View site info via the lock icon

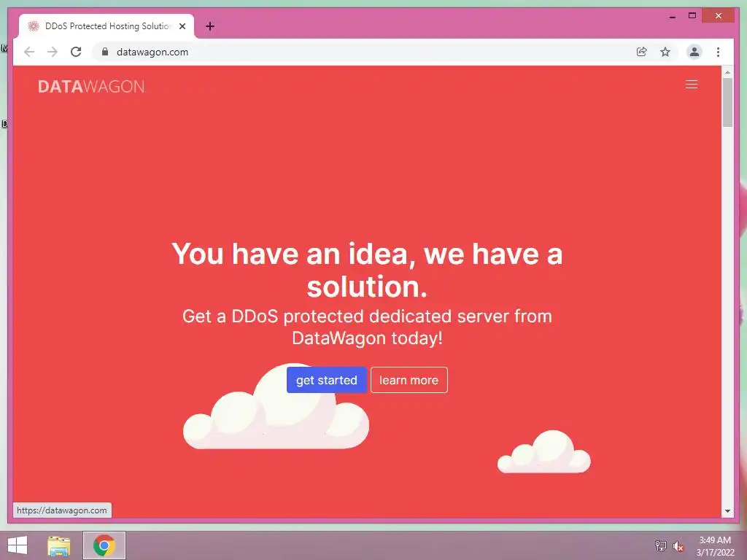coord(105,52)
